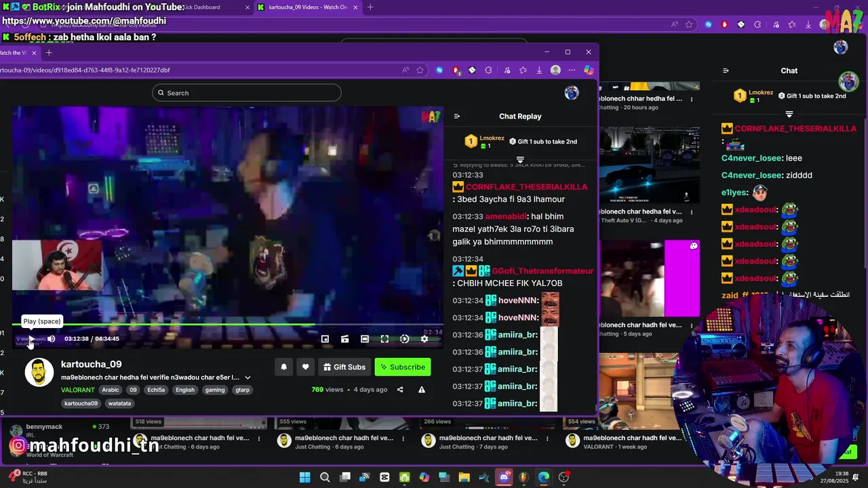Open the user avatar menu in front window
This screenshot has width=868, height=488.
click(572, 93)
